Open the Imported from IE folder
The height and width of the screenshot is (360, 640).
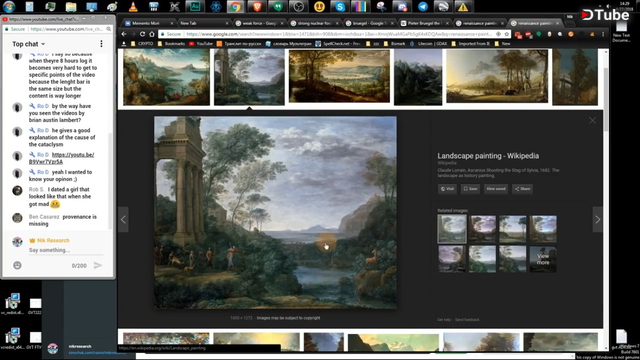(471, 43)
